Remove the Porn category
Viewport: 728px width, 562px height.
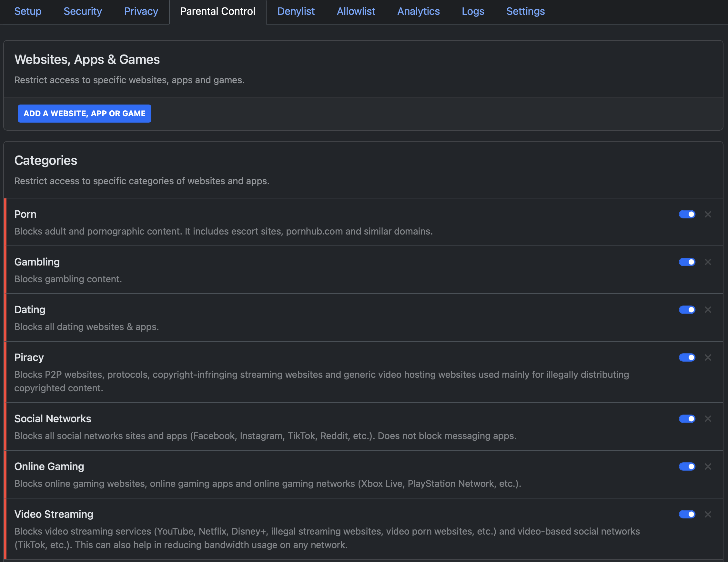click(x=708, y=214)
